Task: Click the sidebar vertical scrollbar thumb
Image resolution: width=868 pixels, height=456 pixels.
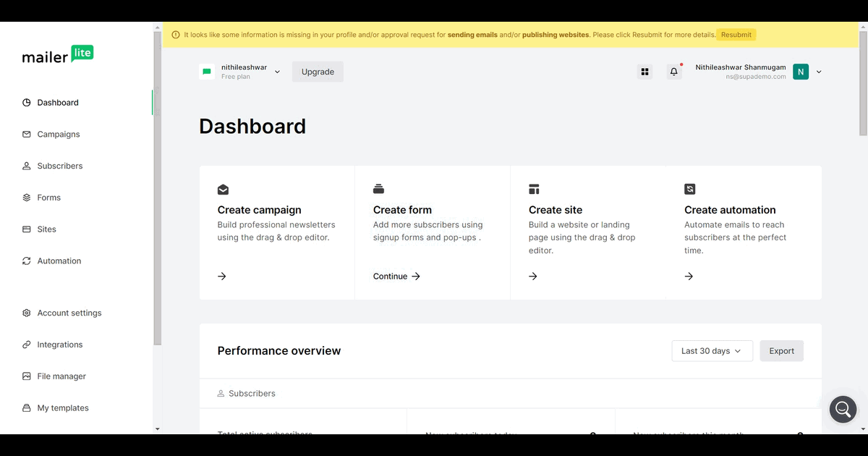Action: click(x=158, y=188)
